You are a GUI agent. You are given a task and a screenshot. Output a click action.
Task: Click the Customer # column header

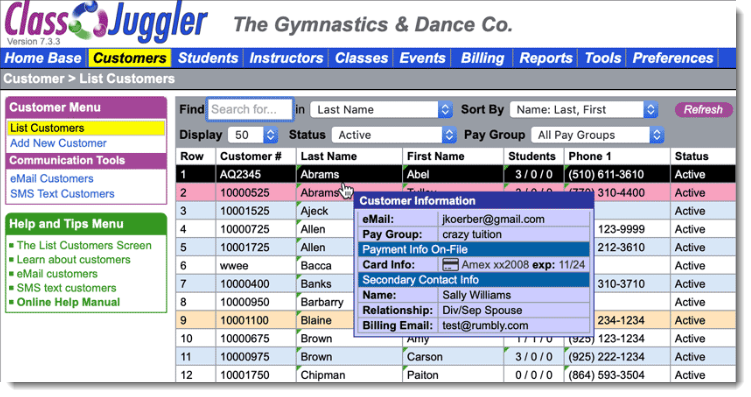point(250,156)
